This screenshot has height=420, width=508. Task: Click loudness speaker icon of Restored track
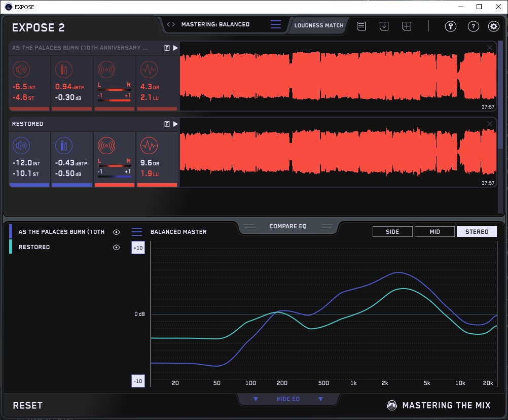point(21,146)
